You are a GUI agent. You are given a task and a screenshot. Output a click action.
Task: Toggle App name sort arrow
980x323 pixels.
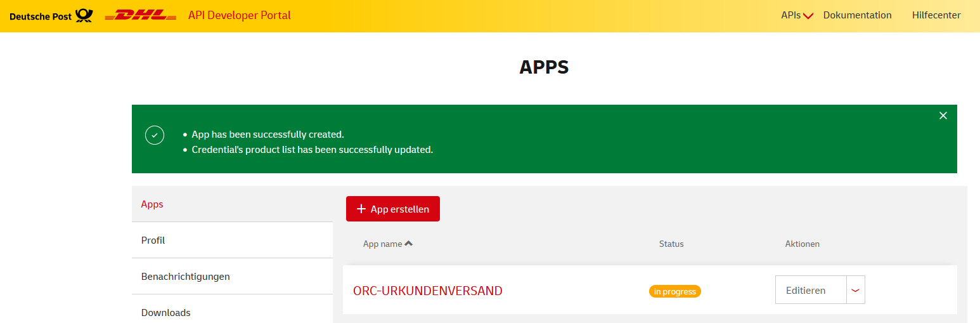click(409, 244)
